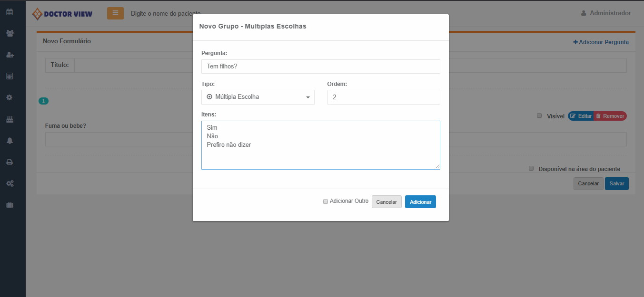Click the patients group icon in sidebar
The image size is (644, 297).
pos(10,33)
